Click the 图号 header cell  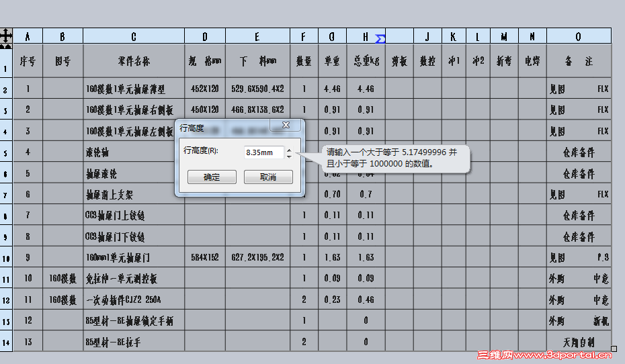click(62, 61)
